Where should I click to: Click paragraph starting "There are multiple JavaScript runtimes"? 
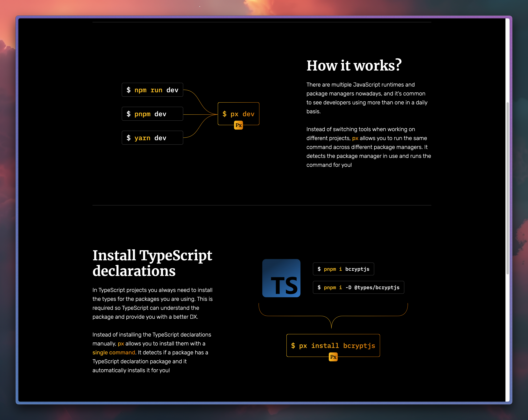pyautogui.click(x=367, y=98)
